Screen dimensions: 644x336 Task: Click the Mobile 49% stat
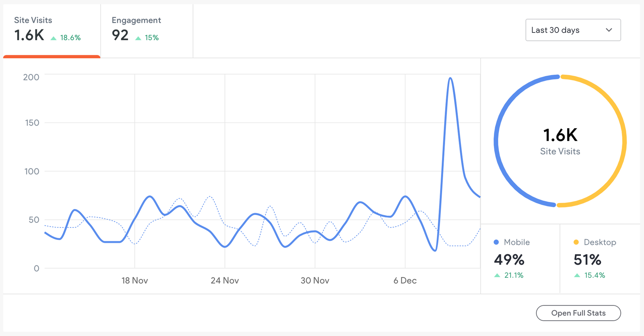click(509, 260)
